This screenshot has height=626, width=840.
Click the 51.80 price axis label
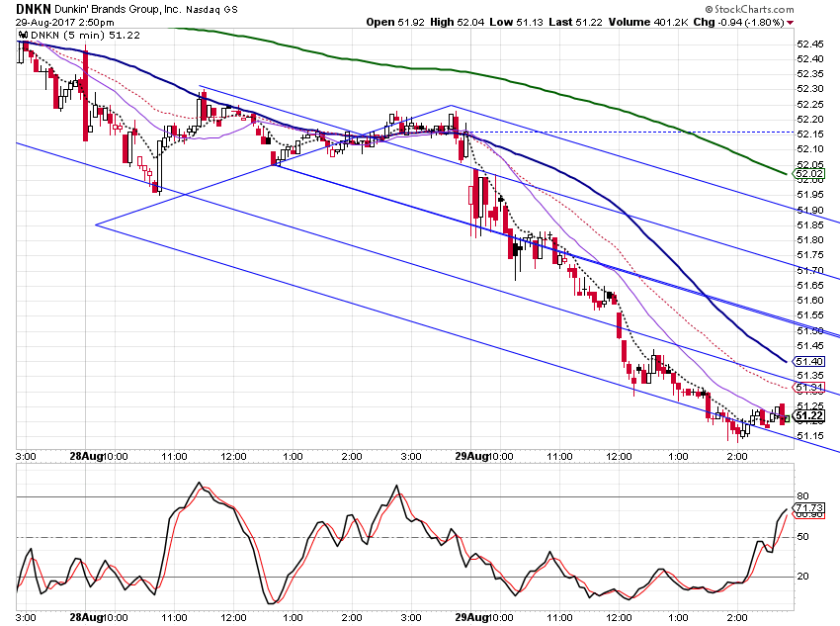(810, 239)
